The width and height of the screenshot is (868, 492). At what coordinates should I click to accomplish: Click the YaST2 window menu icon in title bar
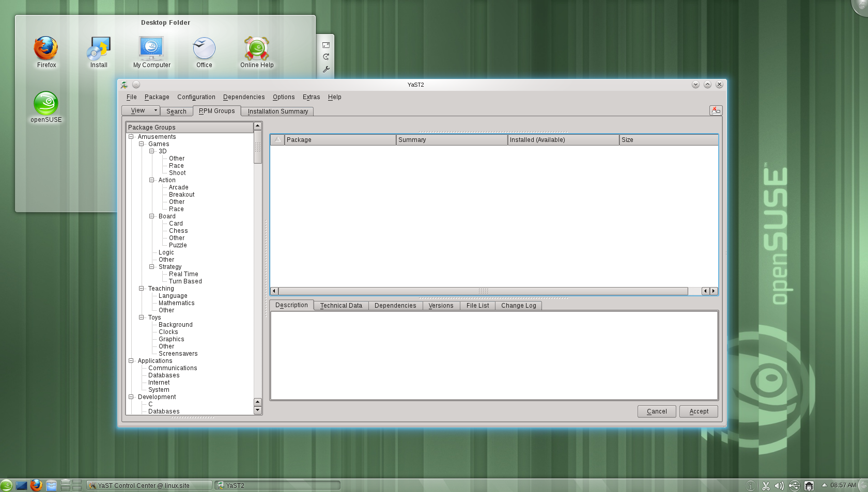pyautogui.click(x=125, y=85)
